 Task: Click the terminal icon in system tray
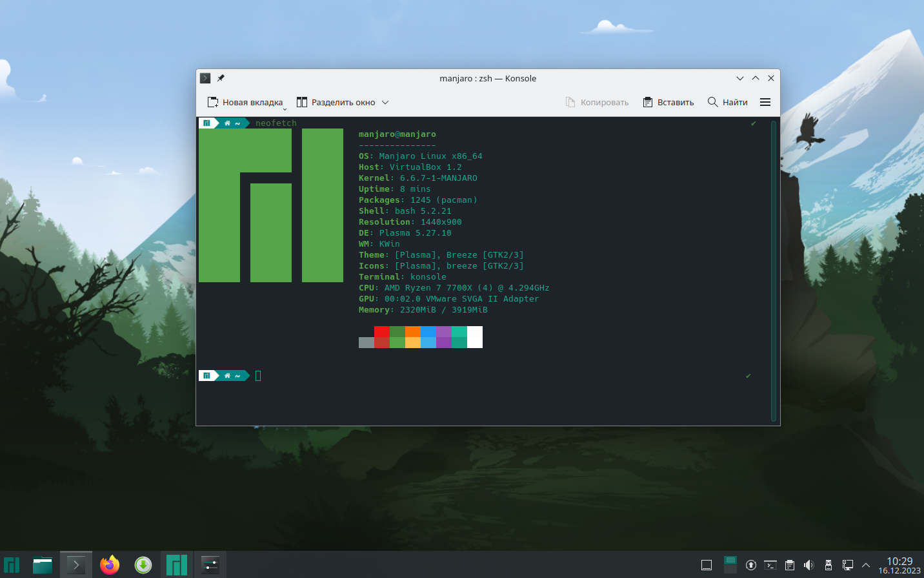pos(770,565)
